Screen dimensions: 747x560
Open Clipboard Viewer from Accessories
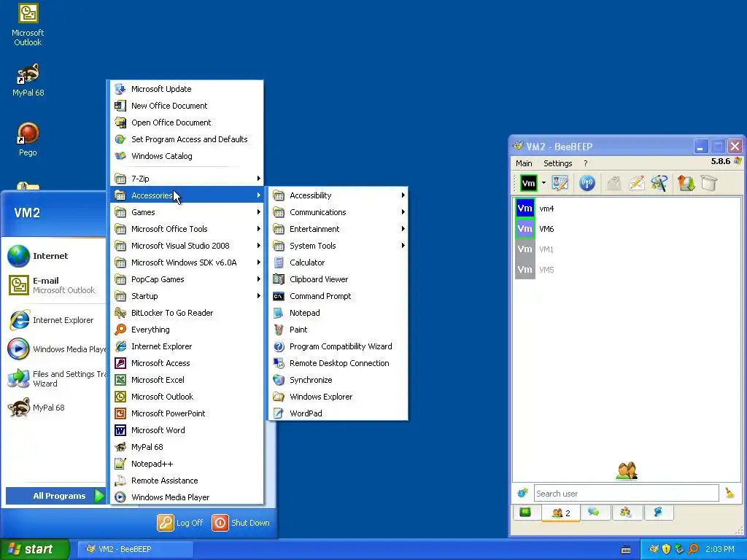(x=338, y=279)
